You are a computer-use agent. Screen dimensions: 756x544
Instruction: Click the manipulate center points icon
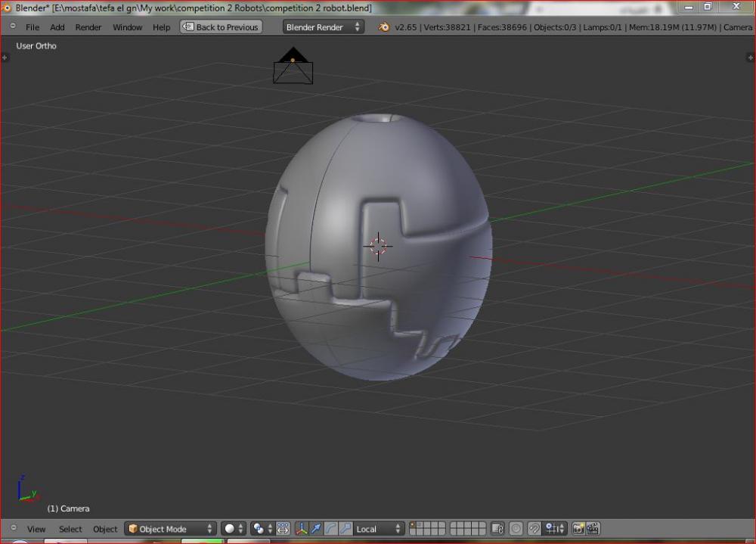point(282,529)
